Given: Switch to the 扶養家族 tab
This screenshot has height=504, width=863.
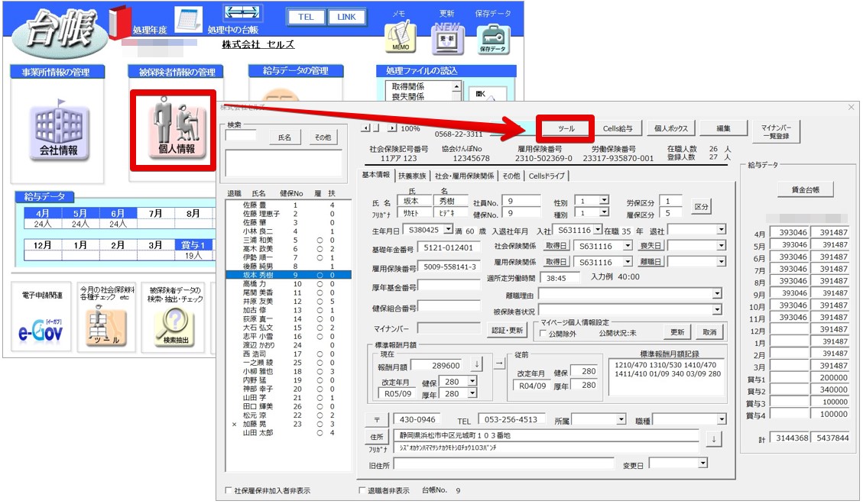Looking at the screenshot, I should click(412, 176).
